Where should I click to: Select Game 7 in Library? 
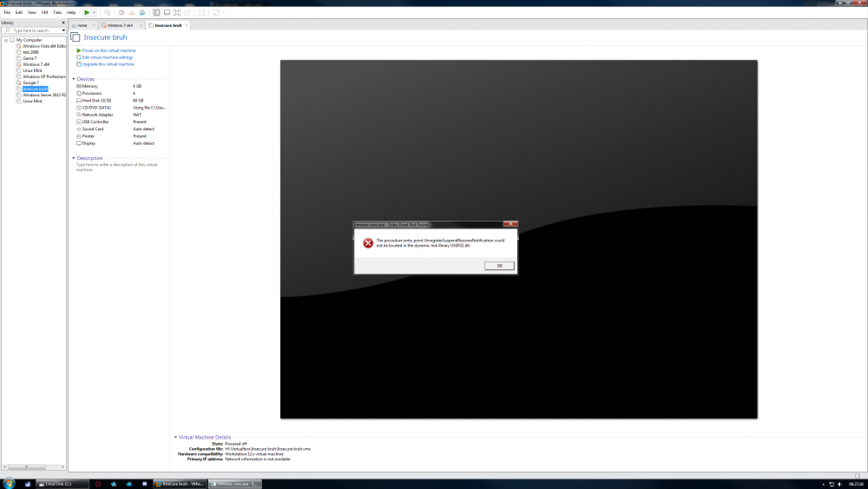(x=30, y=58)
